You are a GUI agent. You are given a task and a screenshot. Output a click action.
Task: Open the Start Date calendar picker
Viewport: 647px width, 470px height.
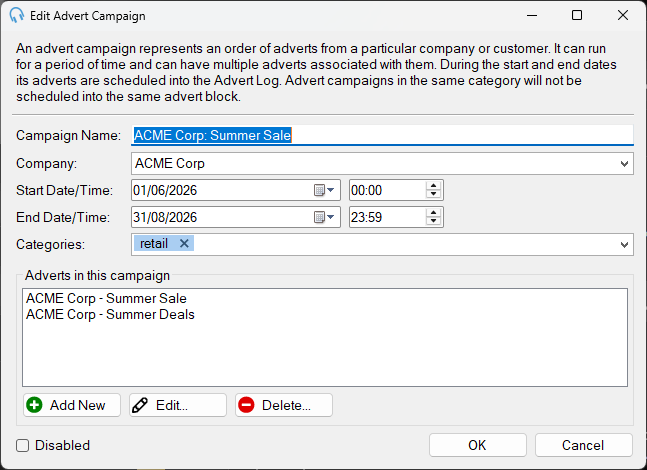pos(324,190)
